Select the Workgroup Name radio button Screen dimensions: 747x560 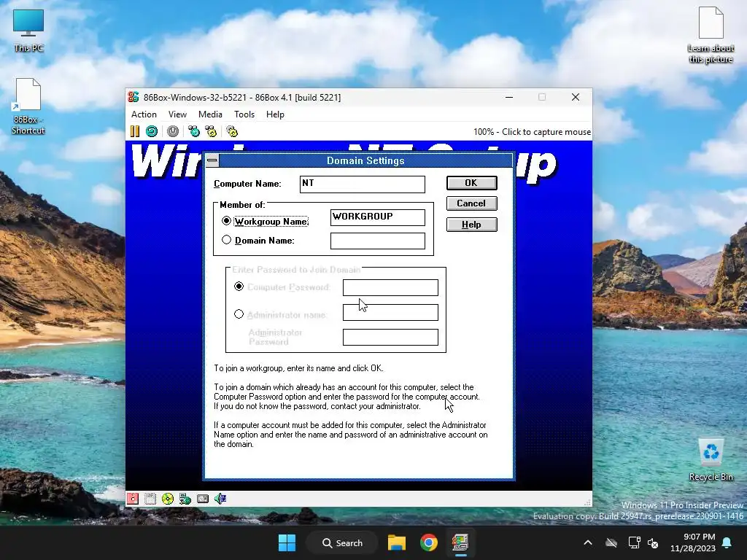click(226, 221)
